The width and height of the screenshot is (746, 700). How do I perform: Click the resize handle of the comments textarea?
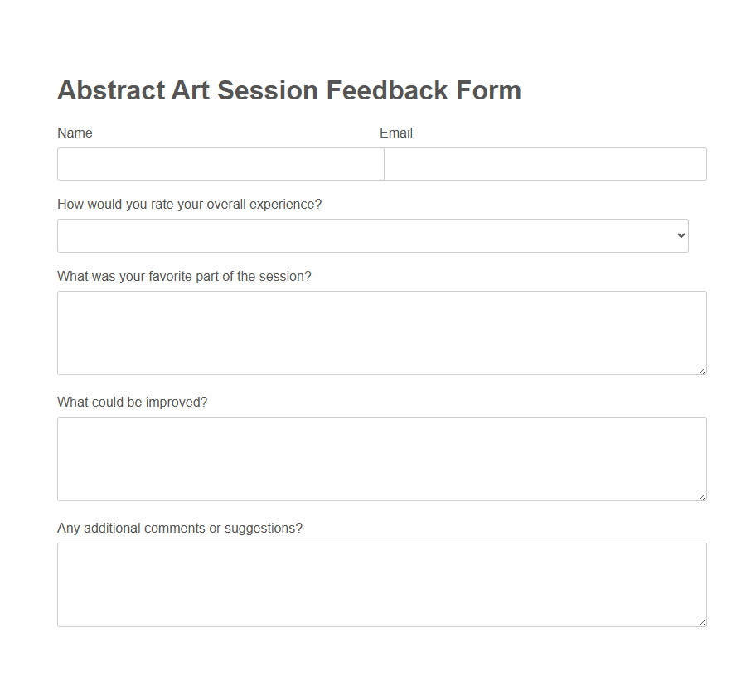click(x=703, y=622)
